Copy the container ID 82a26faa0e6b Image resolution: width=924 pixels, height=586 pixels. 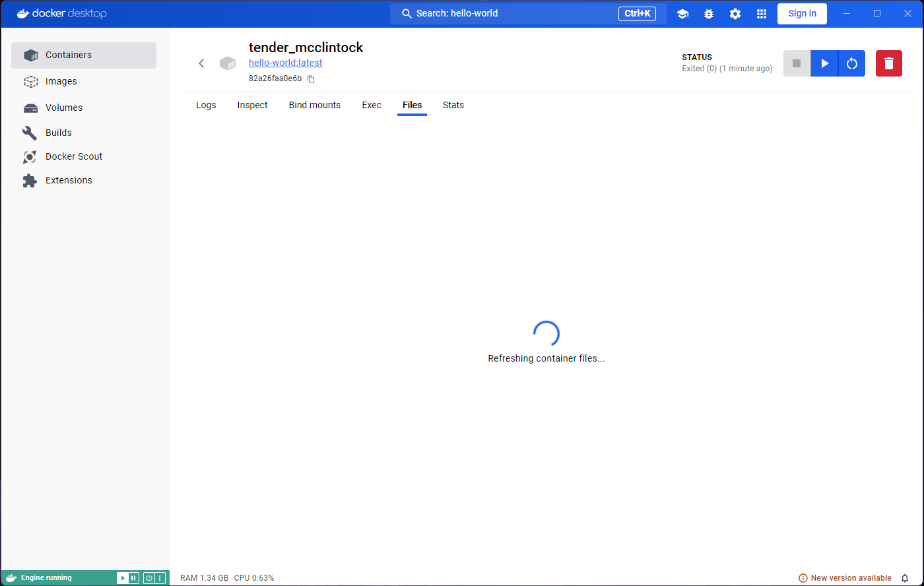tap(311, 79)
